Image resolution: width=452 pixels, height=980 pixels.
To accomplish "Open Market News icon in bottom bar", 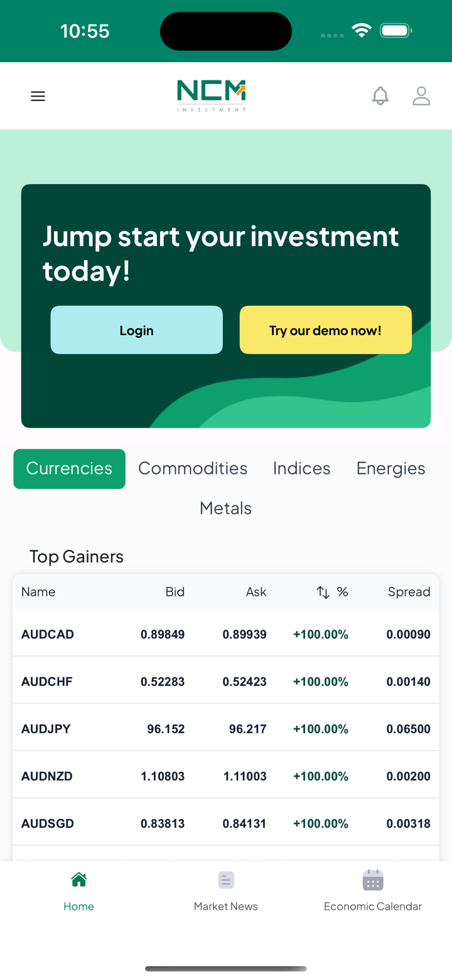I will (x=225, y=880).
